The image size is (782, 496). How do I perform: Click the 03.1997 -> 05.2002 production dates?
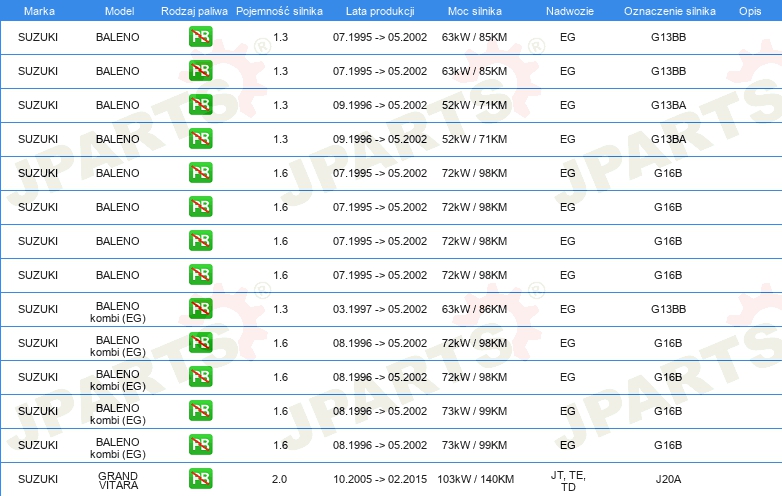click(x=380, y=309)
